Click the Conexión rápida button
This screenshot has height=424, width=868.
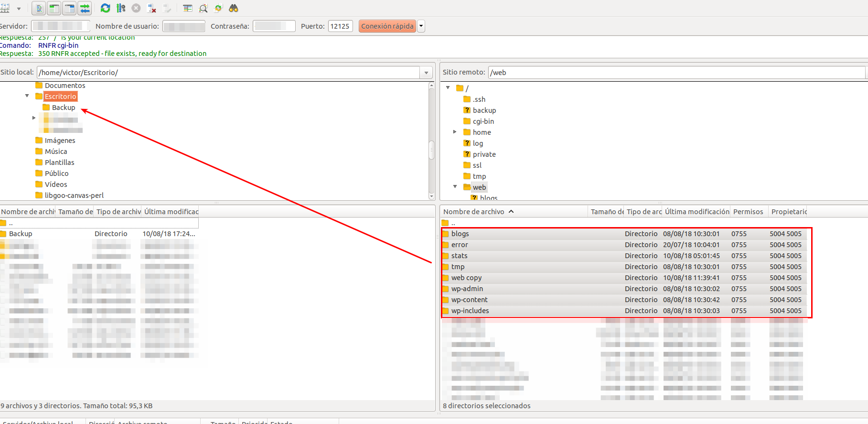tap(387, 26)
